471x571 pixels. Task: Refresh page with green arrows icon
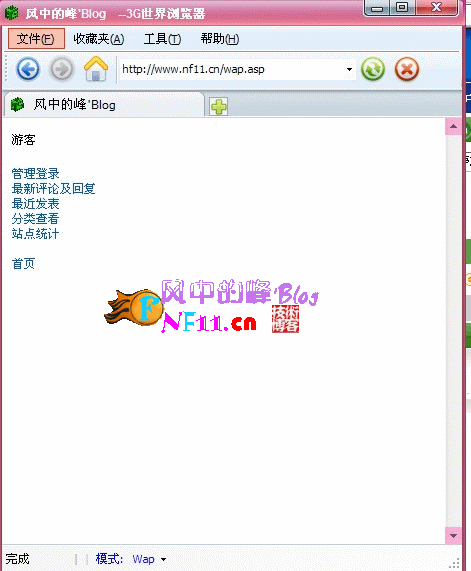coord(373,69)
